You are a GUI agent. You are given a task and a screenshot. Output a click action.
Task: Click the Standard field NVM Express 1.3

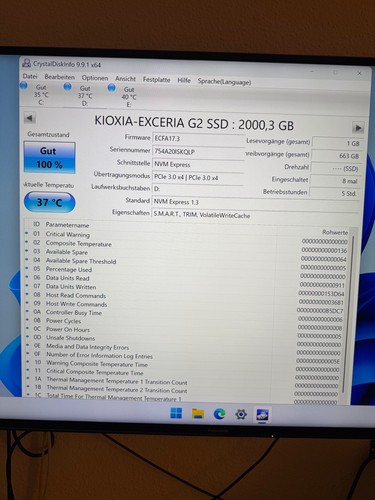255,202
